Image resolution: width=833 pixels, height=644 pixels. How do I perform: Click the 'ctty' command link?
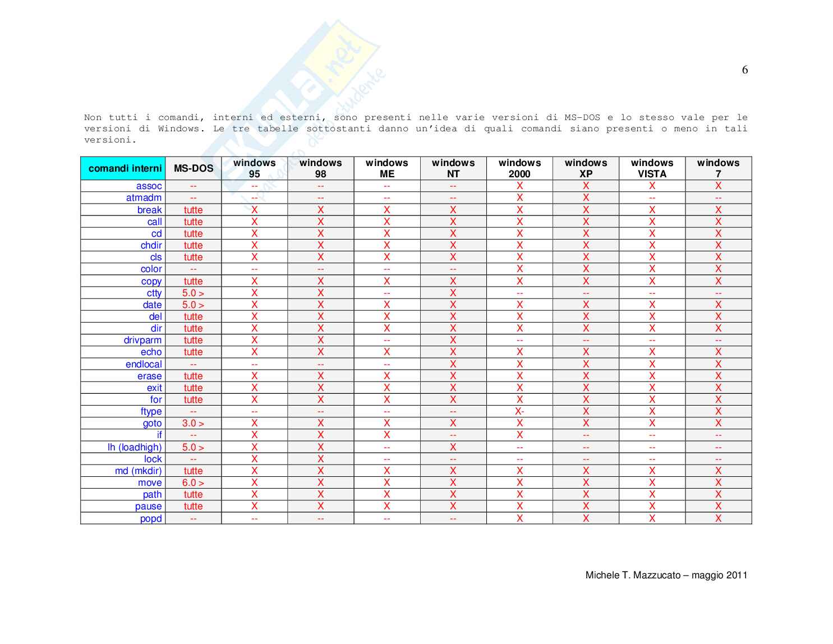click(154, 293)
